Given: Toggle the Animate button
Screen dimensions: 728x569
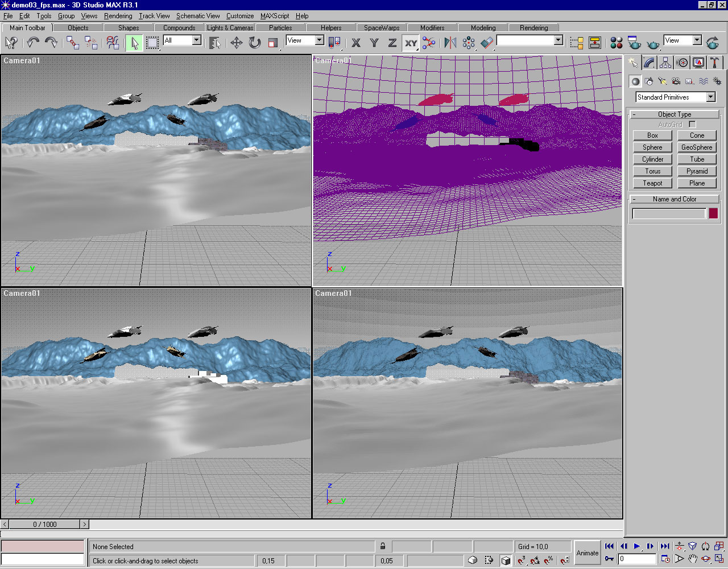Looking at the screenshot, I should tap(588, 552).
